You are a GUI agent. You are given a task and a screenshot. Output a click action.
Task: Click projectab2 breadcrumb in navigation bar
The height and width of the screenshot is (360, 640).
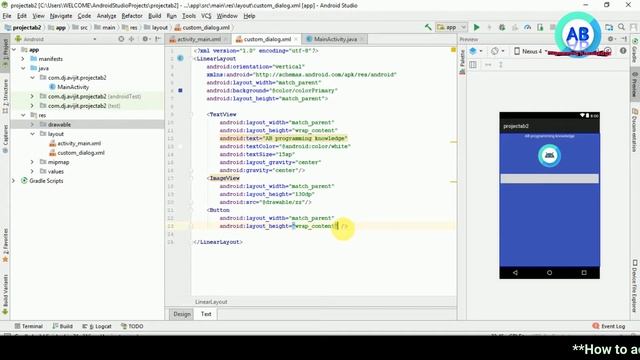point(23,27)
